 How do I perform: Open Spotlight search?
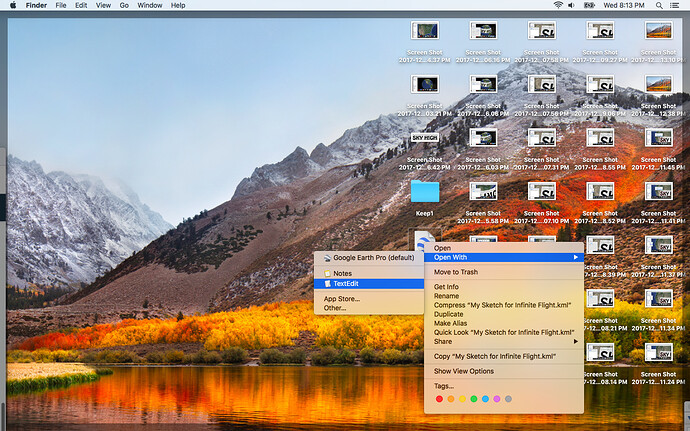click(659, 5)
